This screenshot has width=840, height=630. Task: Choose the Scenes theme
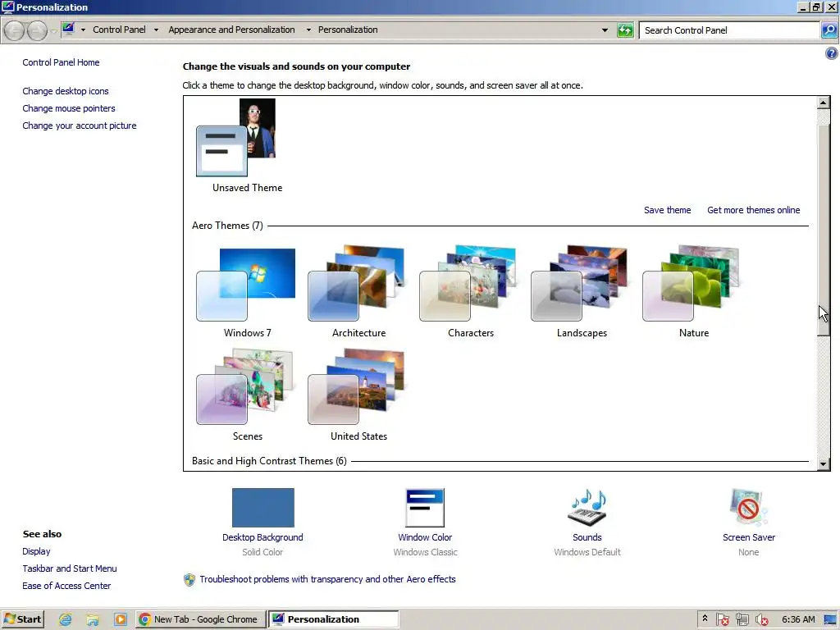coord(244,387)
